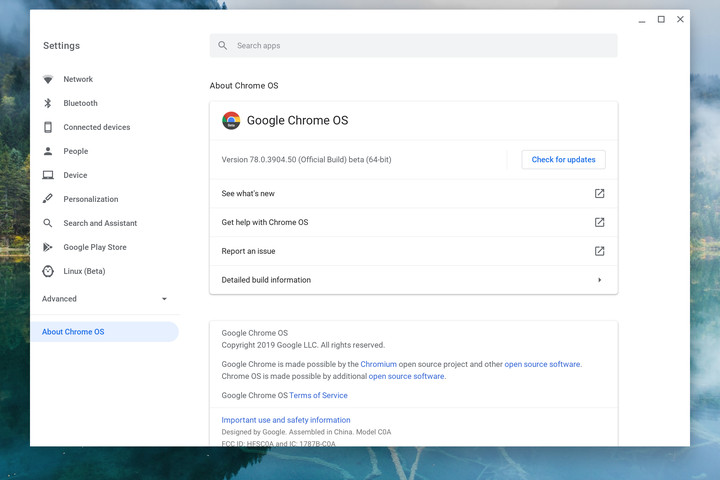Click the About Chrome OS page heading
Viewport: 720px width, 480px height.
pyautogui.click(x=244, y=85)
